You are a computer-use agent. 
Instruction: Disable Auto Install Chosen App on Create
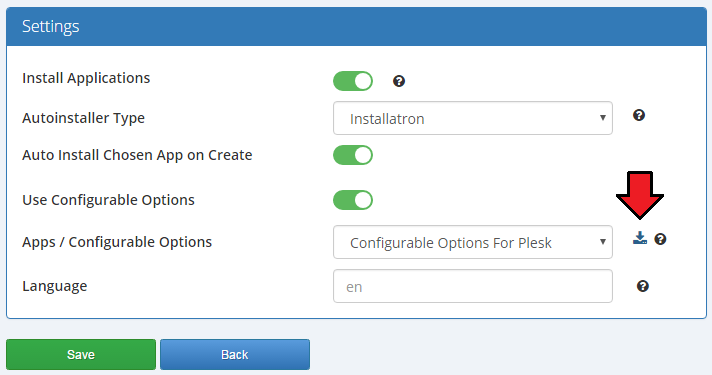click(353, 155)
